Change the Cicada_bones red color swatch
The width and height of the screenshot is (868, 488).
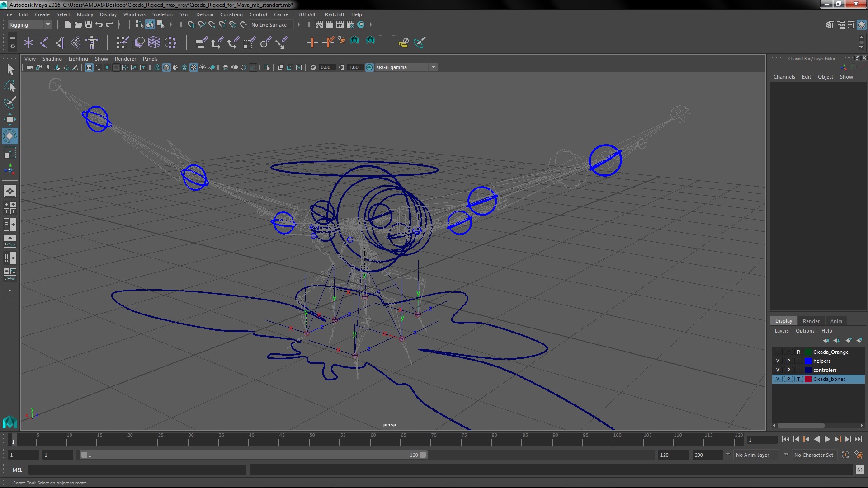[808, 379]
